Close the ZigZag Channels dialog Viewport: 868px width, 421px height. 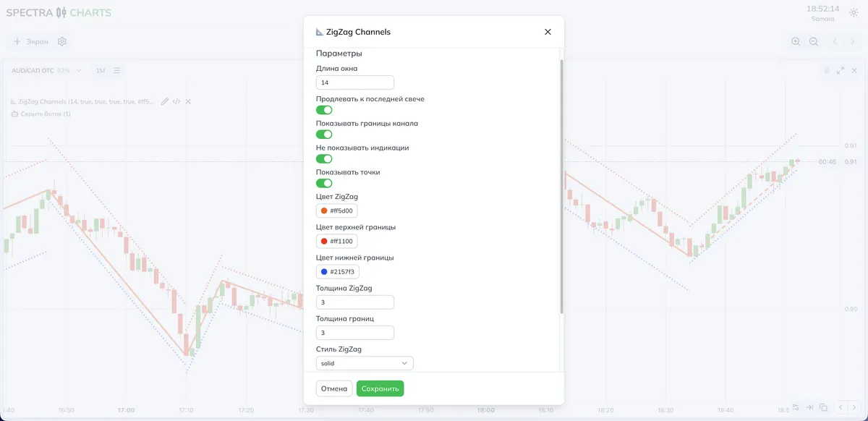pos(548,32)
